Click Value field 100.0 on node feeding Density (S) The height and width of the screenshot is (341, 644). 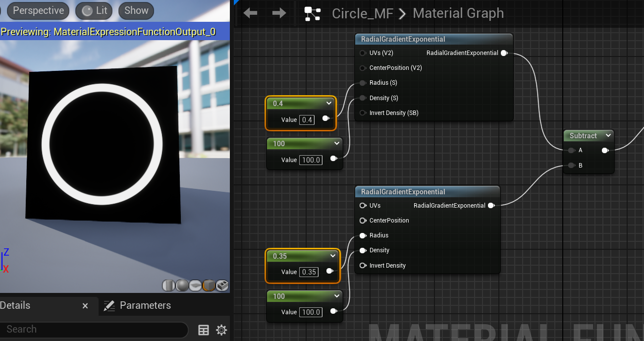pos(311,160)
